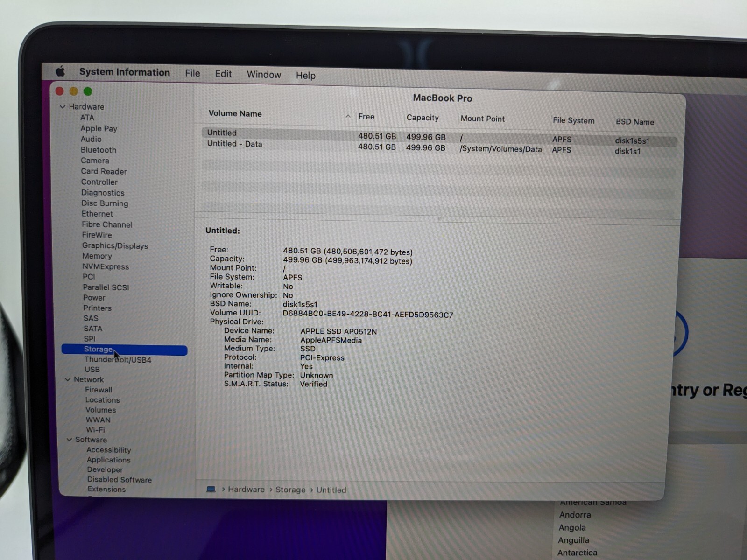Sort the table by Volume Name
Viewport: 747px width, 560px height.
click(x=235, y=113)
